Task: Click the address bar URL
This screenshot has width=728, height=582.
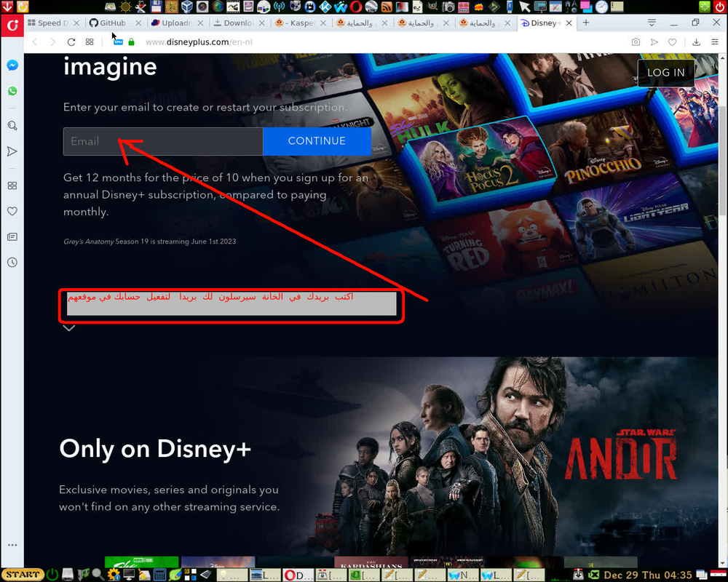Action: (199, 41)
